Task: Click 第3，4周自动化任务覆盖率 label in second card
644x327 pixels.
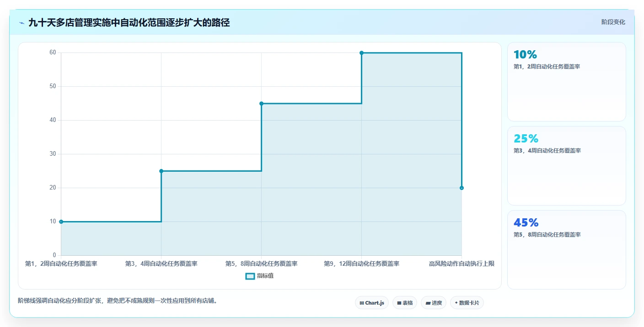Action: tap(547, 151)
